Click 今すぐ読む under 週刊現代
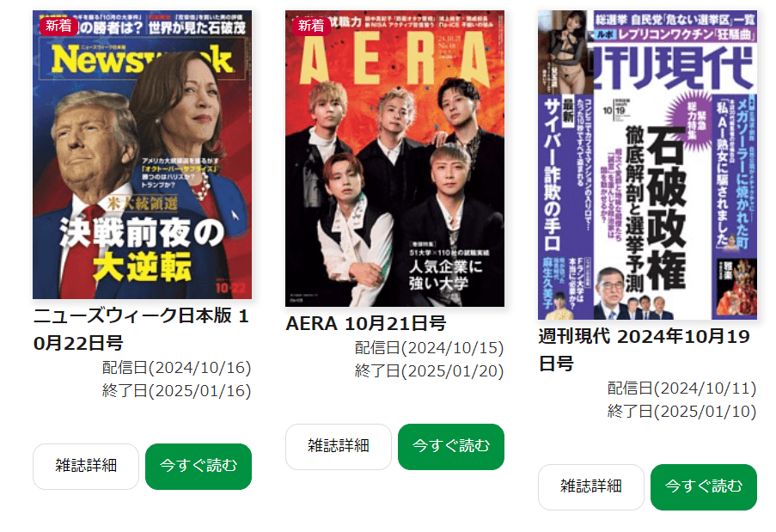Viewport: 776px width, 532px height. coord(704,487)
